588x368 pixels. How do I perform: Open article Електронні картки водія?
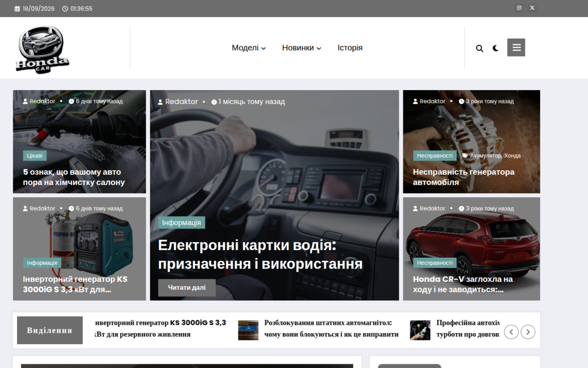(260, 254)
